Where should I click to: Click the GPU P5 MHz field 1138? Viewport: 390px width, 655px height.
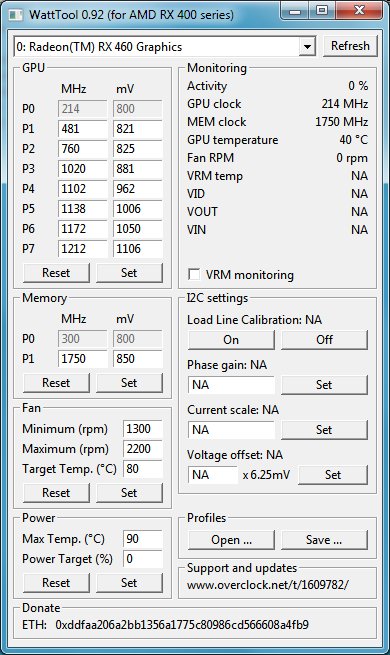pos(83,209)
